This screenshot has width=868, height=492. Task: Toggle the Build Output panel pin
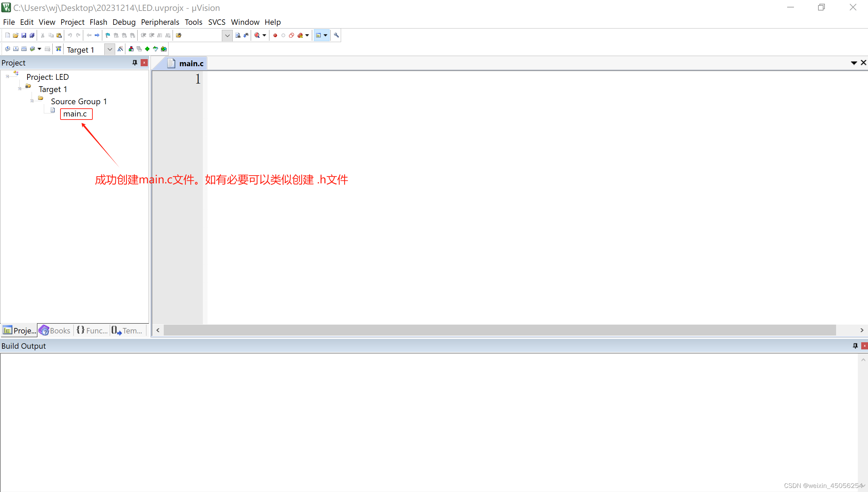coord(855,346)
